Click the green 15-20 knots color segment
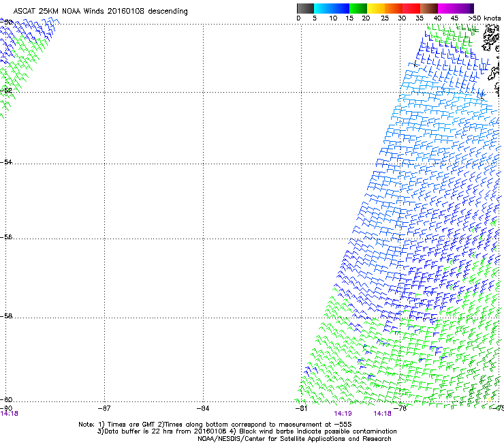504x443 pixels. click(358, 8)
